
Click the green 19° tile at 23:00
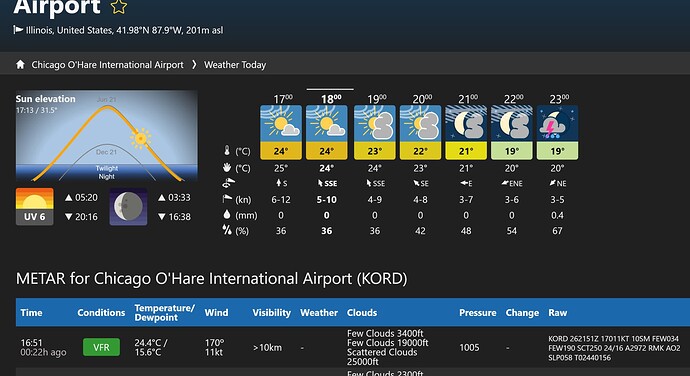pyautogui.click(x=558, y=151)
